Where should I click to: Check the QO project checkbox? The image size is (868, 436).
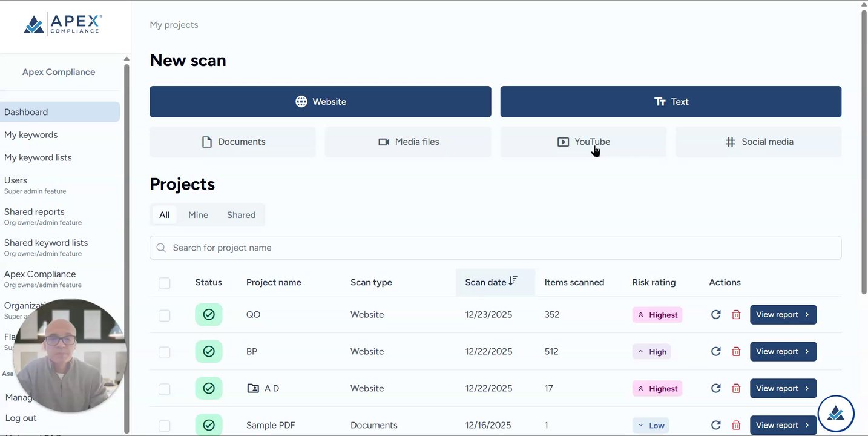(165, 315)
